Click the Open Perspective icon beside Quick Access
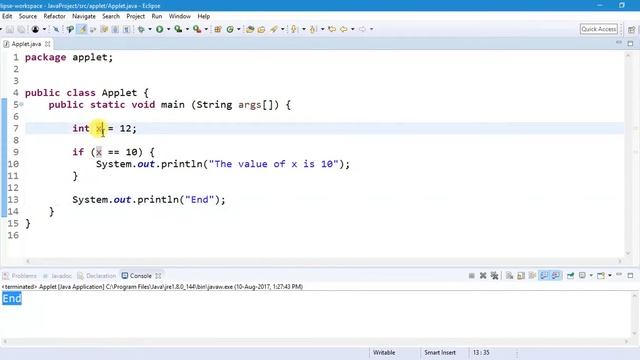The width and height of the screenshot is (640, 360). [x=631, y=29]
